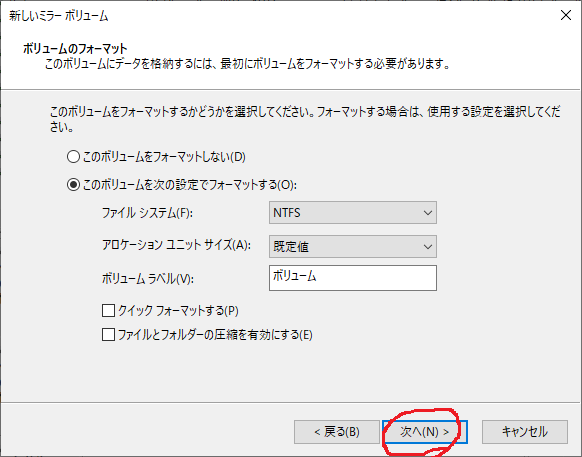582x457 pixels.
Task: Click the ファイル システム(F): label
Action: coord(147,213)
